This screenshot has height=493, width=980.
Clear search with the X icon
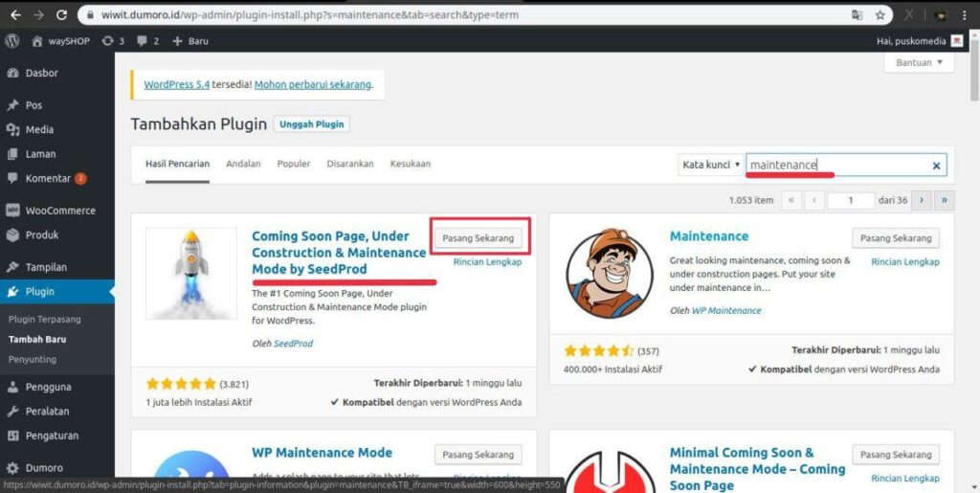pyautogui.click(x=936, y=166)
